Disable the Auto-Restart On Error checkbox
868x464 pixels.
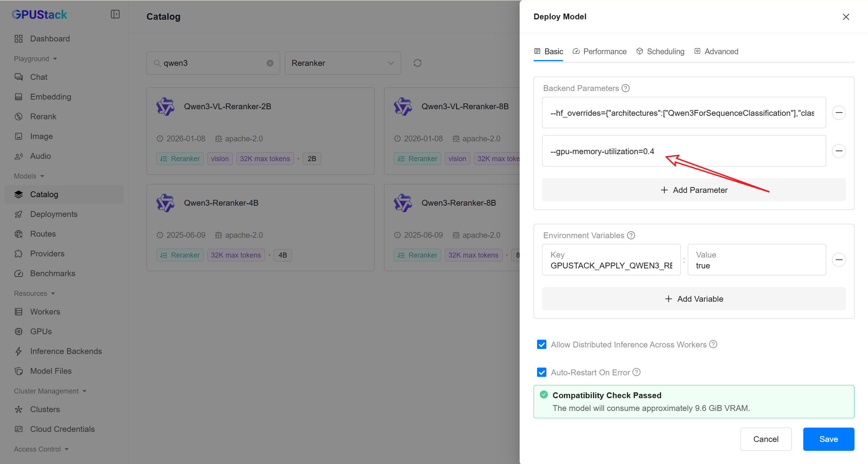tap(542, 373)
